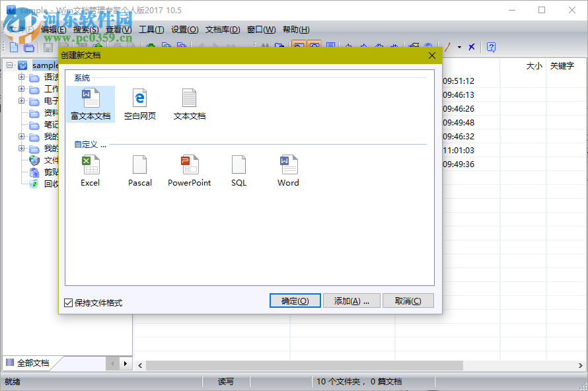Expand the 语法 folder node
The image size is (588, 391).
tap(21, 77)
